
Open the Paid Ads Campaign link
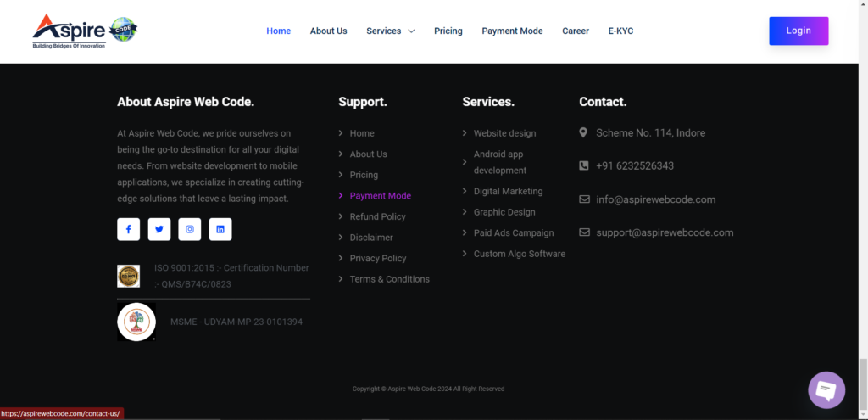514,232
